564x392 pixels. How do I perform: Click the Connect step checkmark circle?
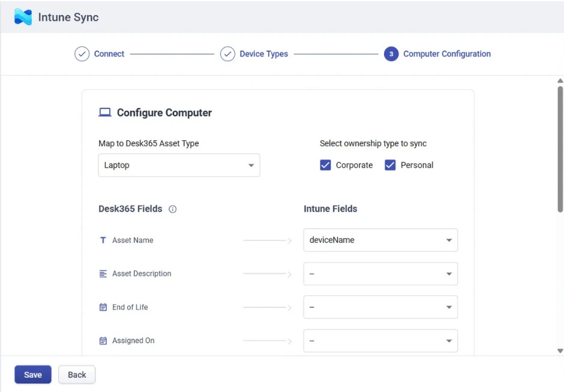point(82,54)
